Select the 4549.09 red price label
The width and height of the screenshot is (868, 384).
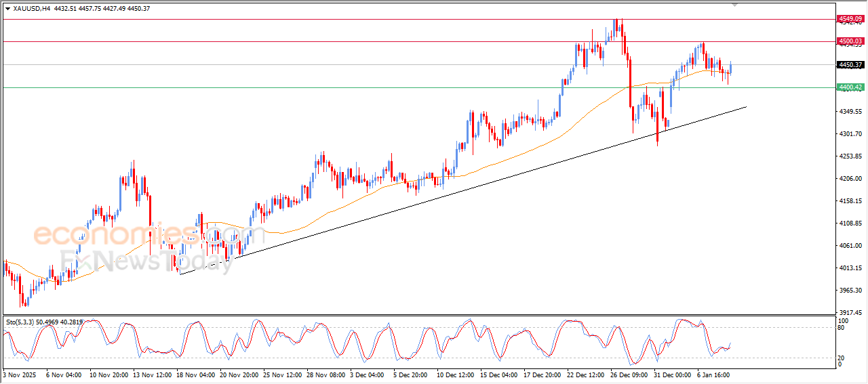point(850,18)
